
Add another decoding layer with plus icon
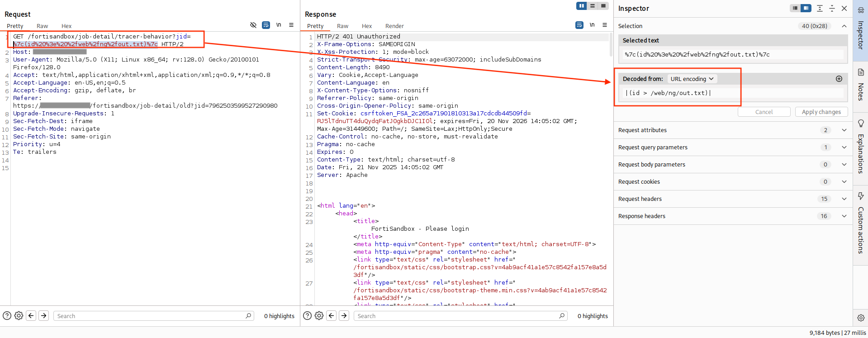coord(839,79)
